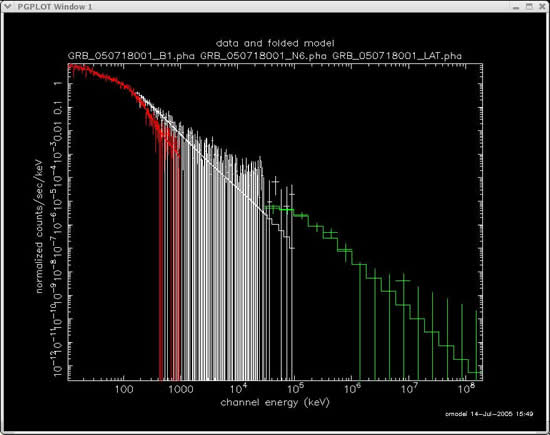Click the 'channel energy (keV)' axis label
550x435 pixels.
(275, 402)
